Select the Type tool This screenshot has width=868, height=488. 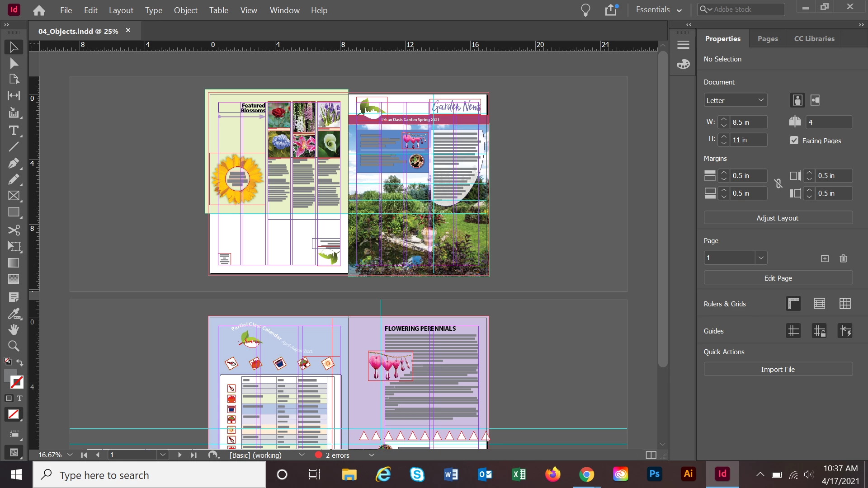tap(14, 131)
